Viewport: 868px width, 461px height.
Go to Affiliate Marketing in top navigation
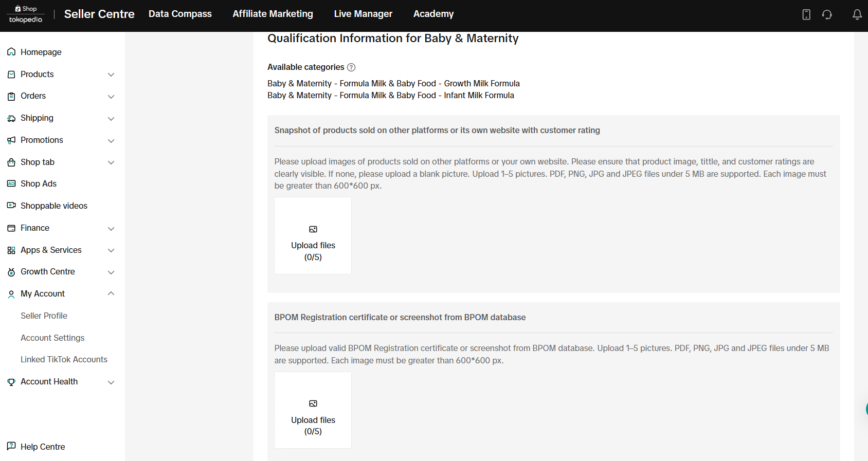(273, 14)
